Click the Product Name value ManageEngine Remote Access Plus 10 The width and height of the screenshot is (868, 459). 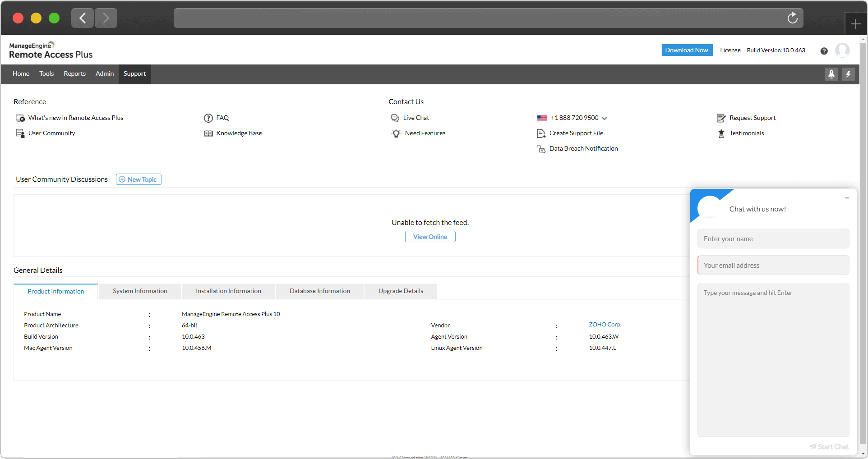pyautogui.click(x=231, y=314)
